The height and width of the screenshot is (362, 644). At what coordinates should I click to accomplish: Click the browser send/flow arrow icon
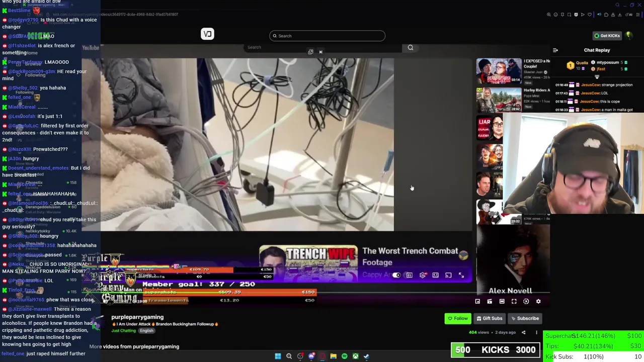pyautogui.click(x=583, y=15)
